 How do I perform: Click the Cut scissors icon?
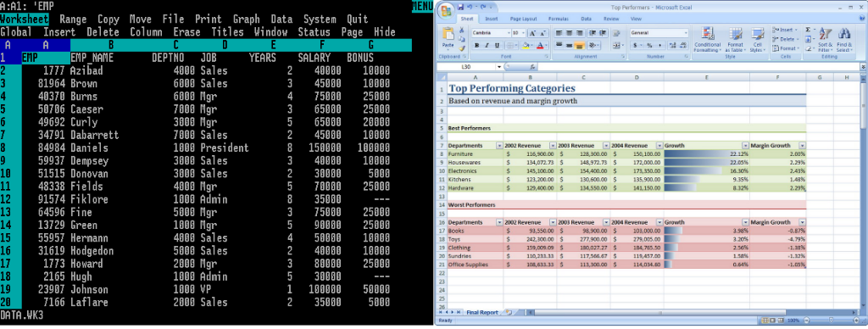click(x=462, y=30)
